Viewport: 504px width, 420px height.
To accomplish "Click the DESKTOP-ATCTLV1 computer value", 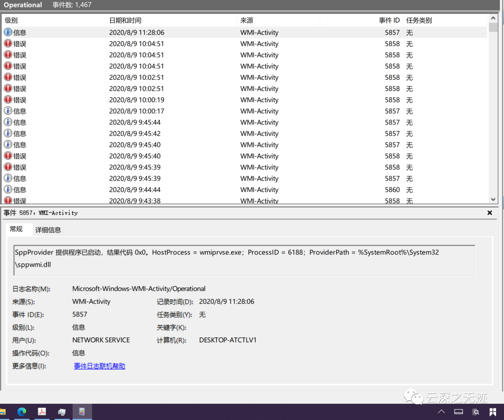I will pyautogui.click(x=228, y=340).
